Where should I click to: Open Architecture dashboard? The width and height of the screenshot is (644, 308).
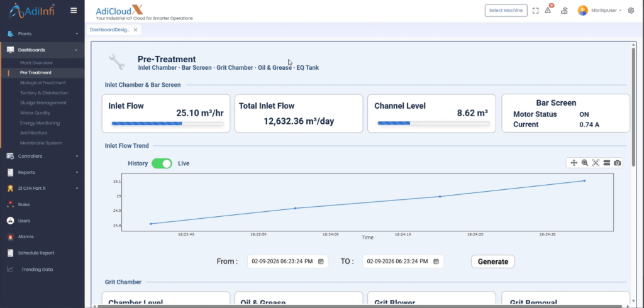33,133
